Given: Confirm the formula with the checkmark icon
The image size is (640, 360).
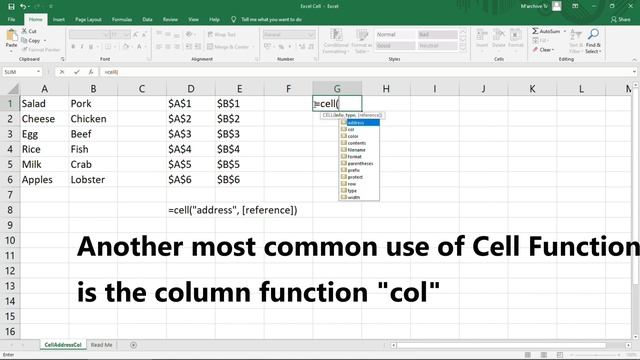Looking at the screenshot, I should [76, 72].
